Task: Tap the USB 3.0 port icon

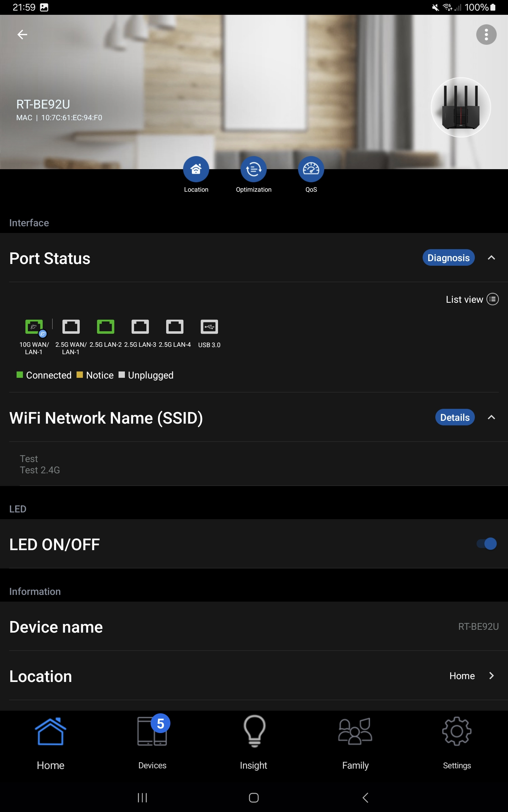Action: pos(209,327)
